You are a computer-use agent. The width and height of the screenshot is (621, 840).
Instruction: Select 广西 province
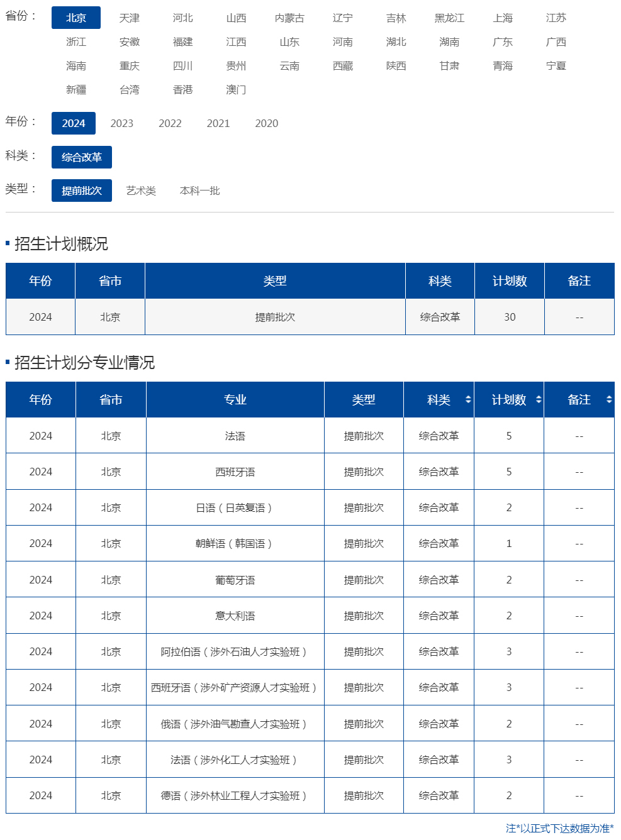(556, 41)
